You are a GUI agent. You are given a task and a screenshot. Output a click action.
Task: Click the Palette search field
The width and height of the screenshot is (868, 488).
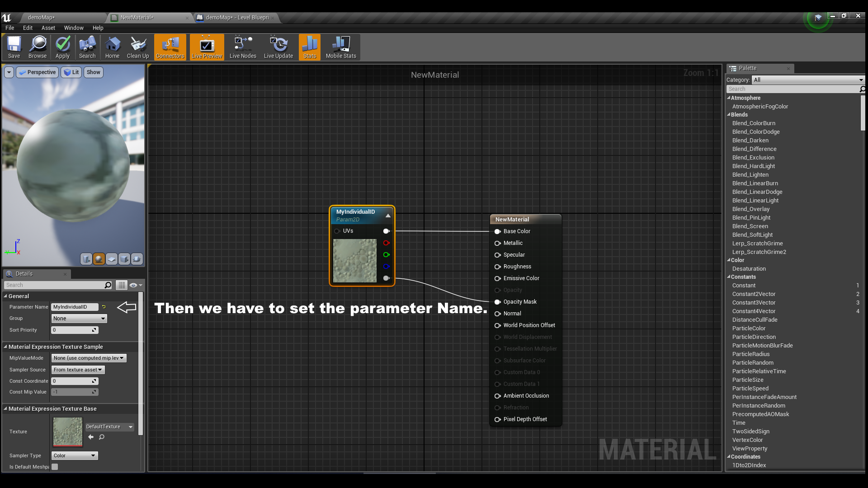791,89
